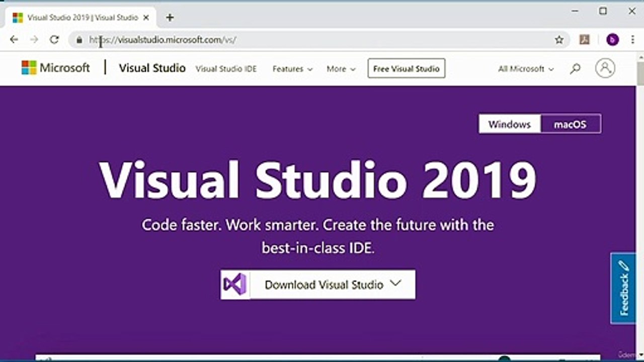Viewport: 644px width, 362px height.
Task: Expand All Microsoft dropdown
Action: tap(526, 69)
